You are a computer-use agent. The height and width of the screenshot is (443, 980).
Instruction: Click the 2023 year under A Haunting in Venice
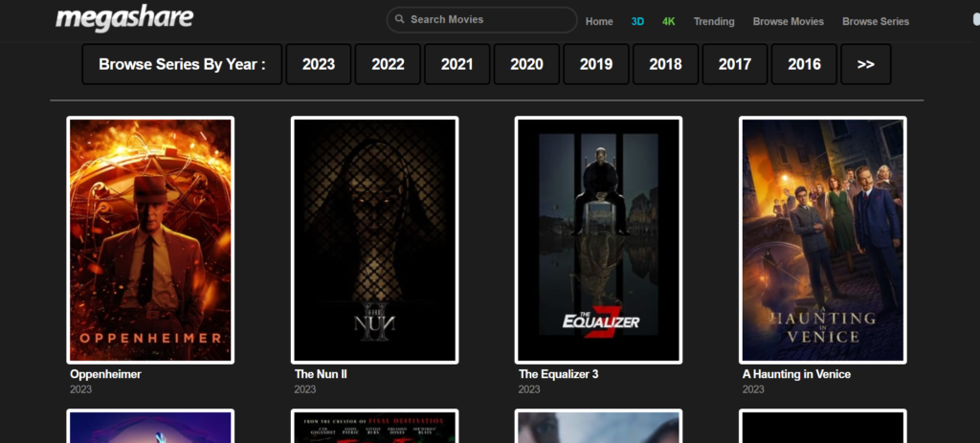coord(753,389)
